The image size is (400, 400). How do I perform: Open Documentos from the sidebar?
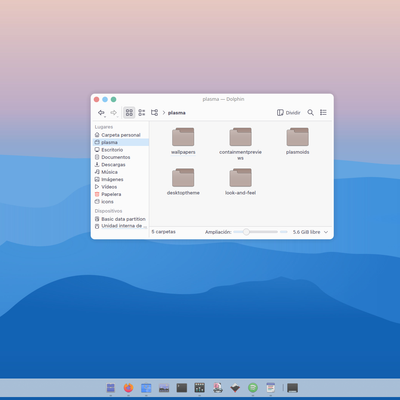click(120, 157)
